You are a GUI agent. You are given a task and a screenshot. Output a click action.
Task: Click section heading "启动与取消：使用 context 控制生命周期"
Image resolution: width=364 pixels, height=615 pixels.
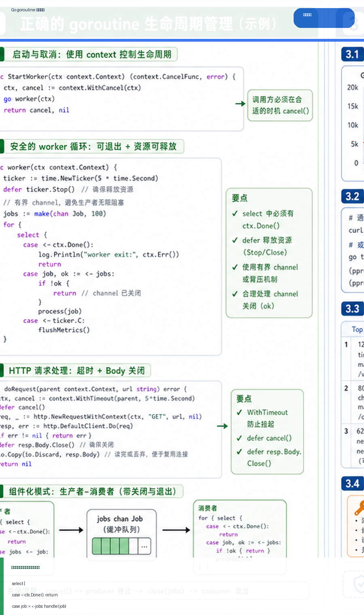pyautogui.click(x=92, y=54)
